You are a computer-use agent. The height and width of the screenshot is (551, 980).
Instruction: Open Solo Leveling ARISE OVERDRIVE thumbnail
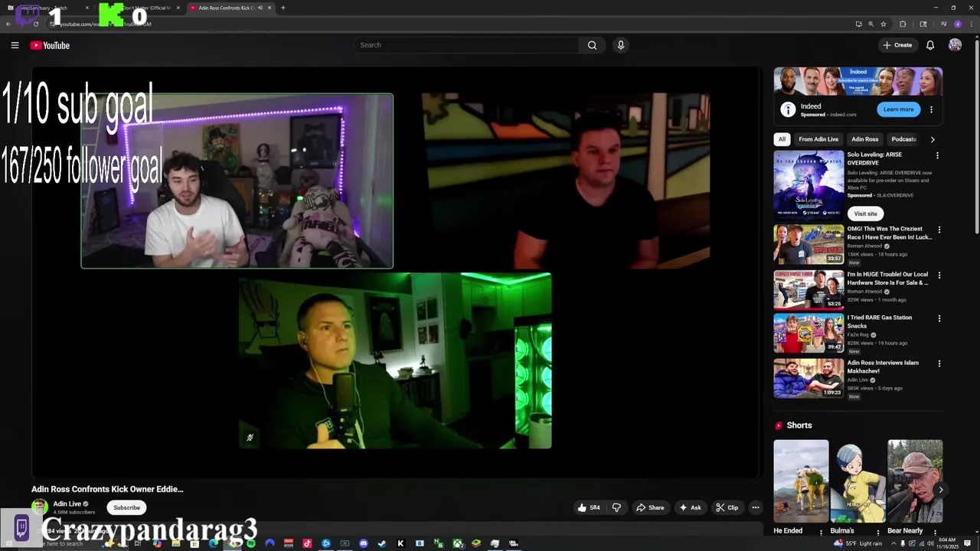(808, 185)
